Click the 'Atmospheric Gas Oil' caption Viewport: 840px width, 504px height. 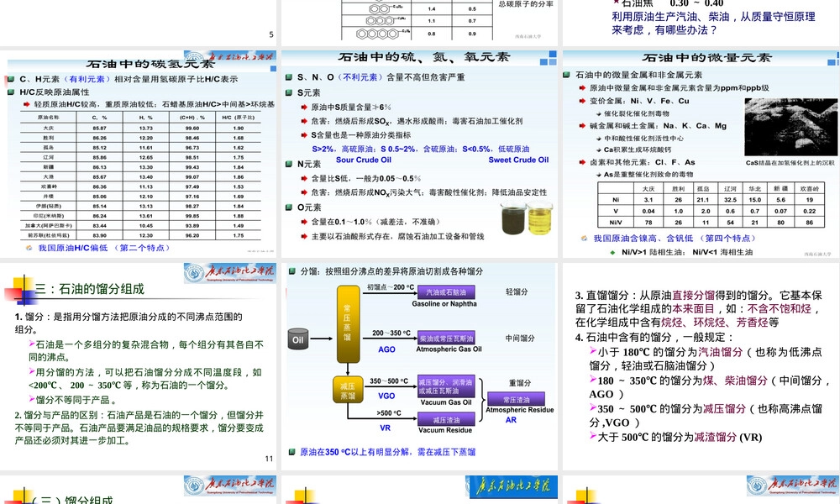click(x=449, y=349)
